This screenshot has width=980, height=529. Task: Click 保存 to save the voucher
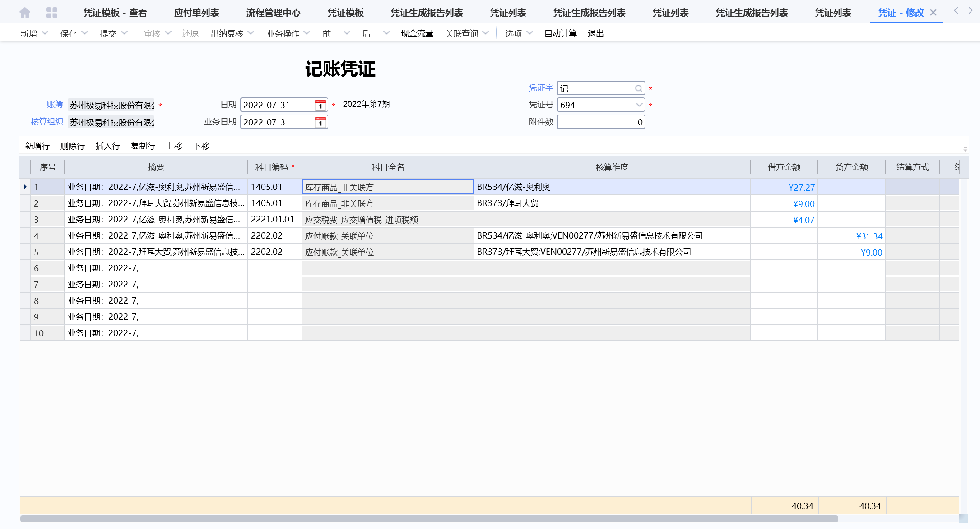(69, 33)
